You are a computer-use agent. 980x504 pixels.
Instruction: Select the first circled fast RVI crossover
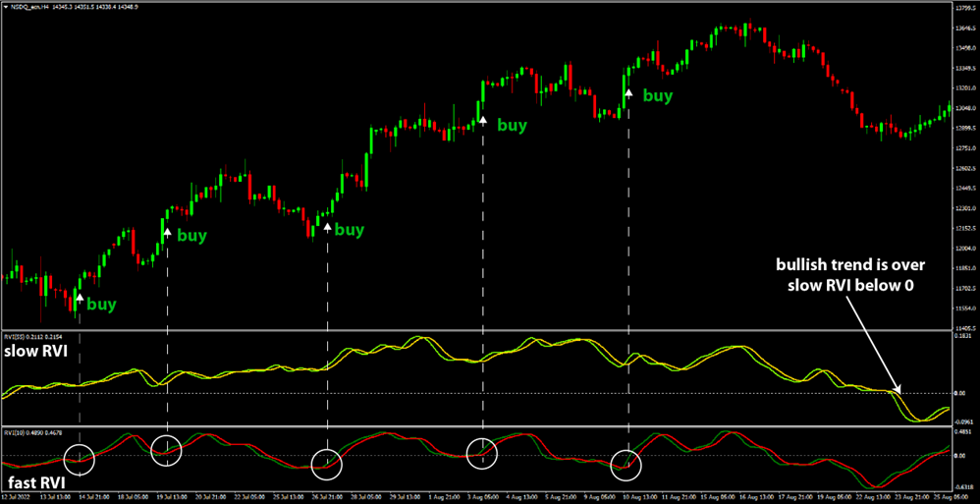click(80, 457)
